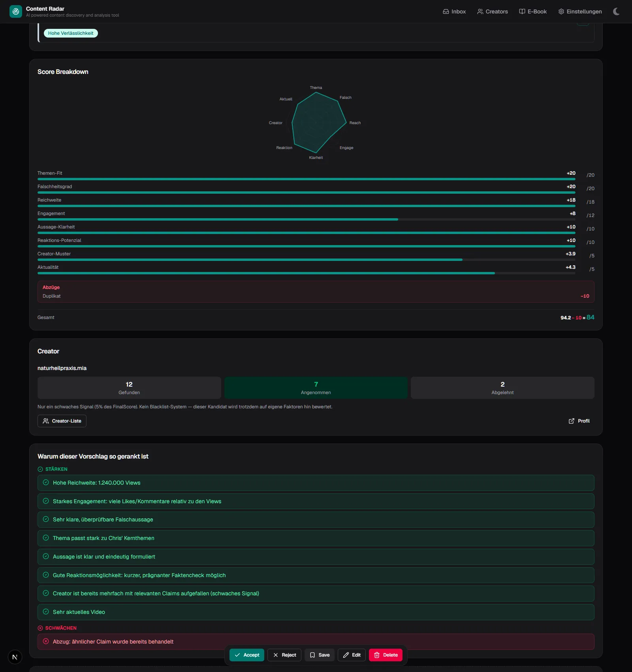The height and width of the screenshot is (672, 632).
Task: Click the pencil icon in Edit button
Action: [x=346, y=655]
